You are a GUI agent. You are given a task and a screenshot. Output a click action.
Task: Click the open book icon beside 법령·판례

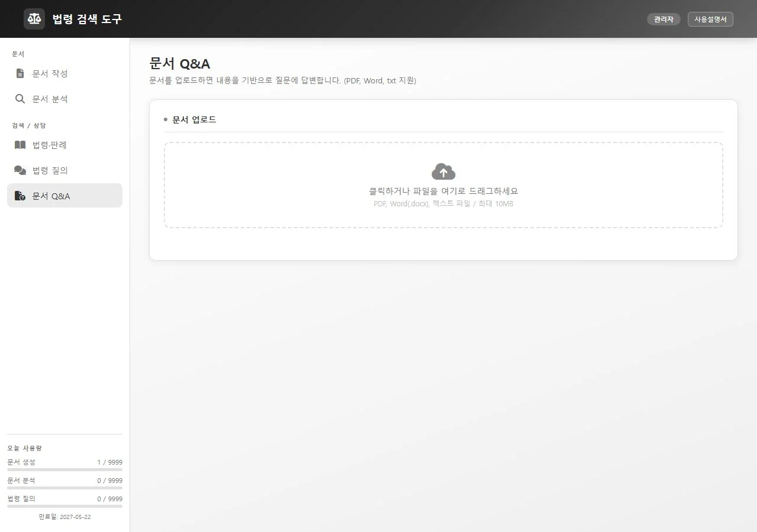pyautogui.click(x=20, y=145)
